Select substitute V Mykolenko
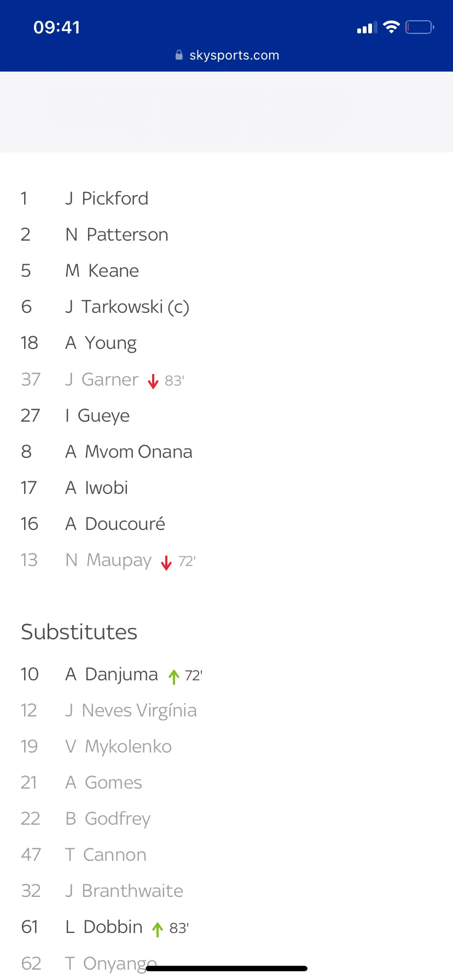This screenshot has width=453, height=980. coord(118,746)
